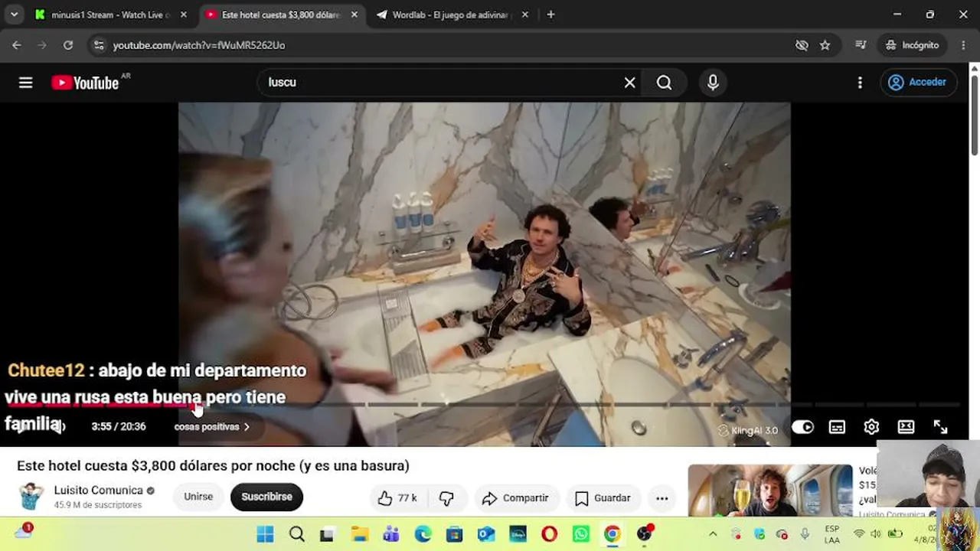Viewport: 980px width, 551px height.
Task: Go to the YouTube home logo
Action: 85,83
